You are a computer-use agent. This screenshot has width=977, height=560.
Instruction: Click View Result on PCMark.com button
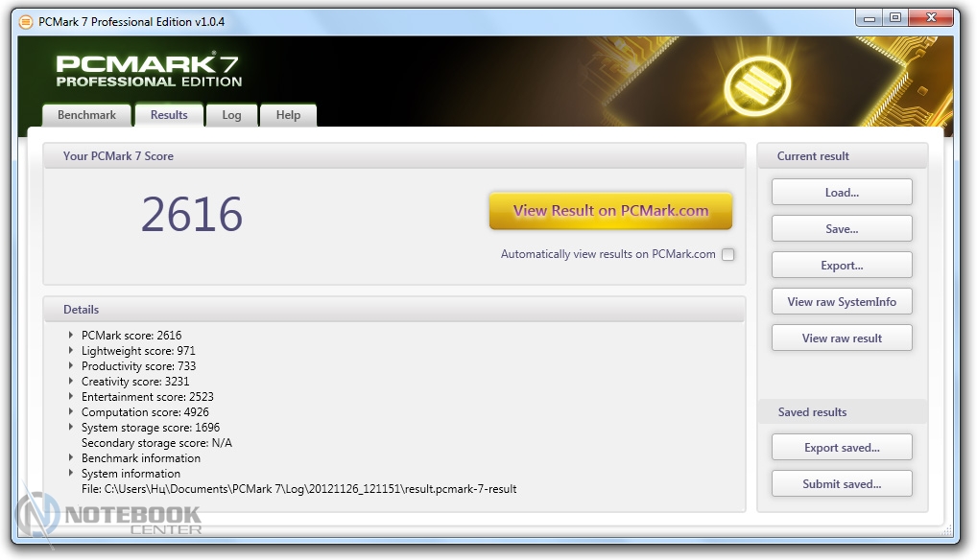(x=610, y=211)
